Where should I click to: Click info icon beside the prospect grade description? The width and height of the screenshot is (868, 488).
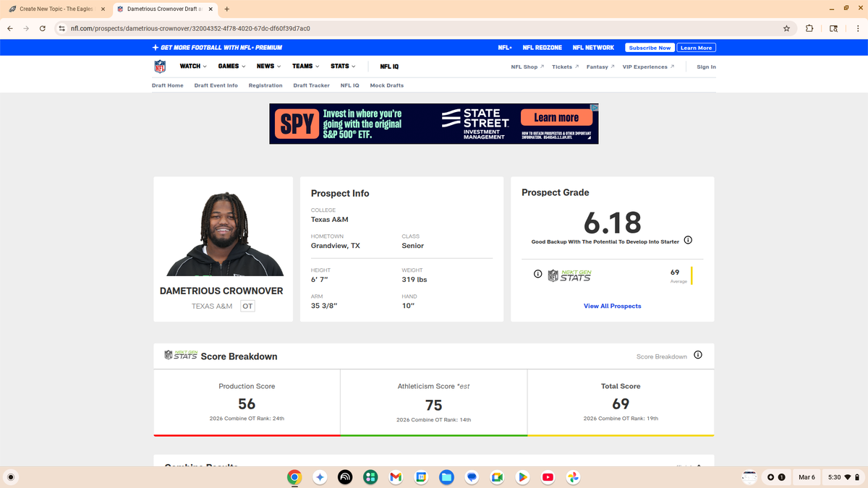[688, 240]
